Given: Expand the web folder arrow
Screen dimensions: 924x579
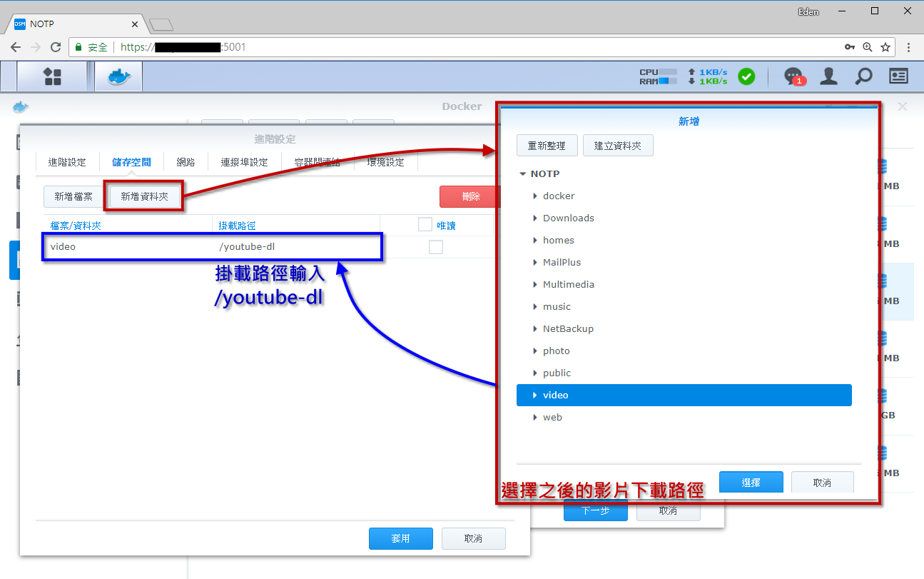Looking at the screenshot, I should pos(535,417).
